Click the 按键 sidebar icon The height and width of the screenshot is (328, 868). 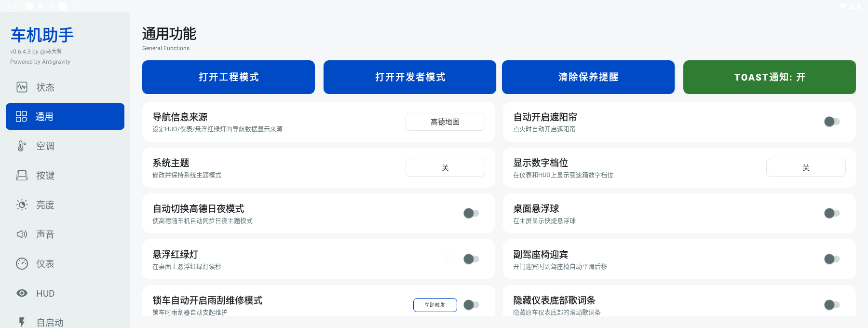22,176
